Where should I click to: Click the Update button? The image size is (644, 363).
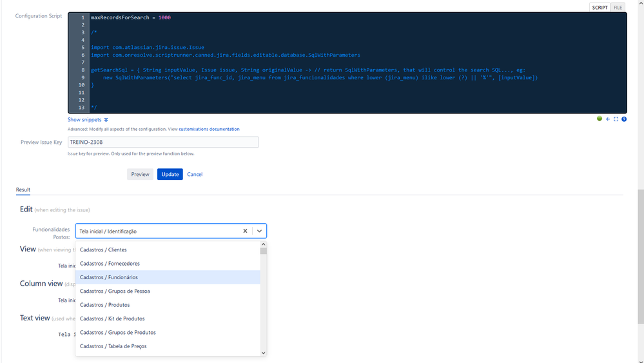pos(170,174)
